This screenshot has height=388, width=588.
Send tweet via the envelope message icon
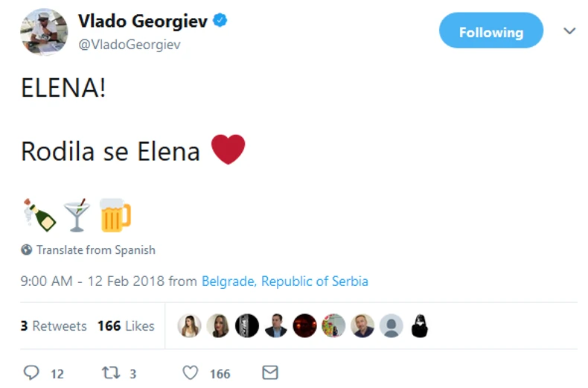point(269,372)
